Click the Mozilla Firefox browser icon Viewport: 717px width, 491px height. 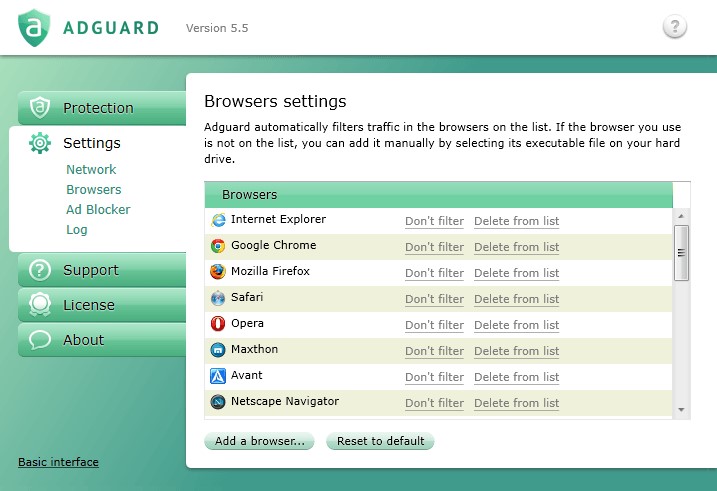tap(218, 272)
